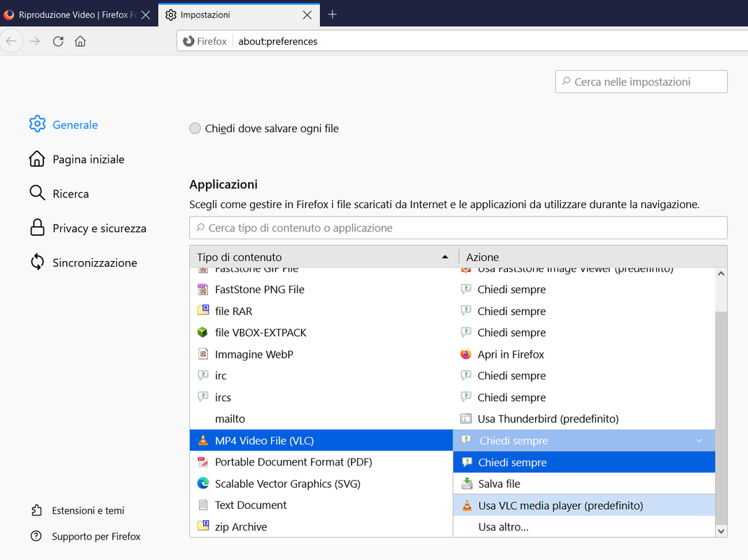Click scrollbar up arrow in applications list

[x=721, y=274]
